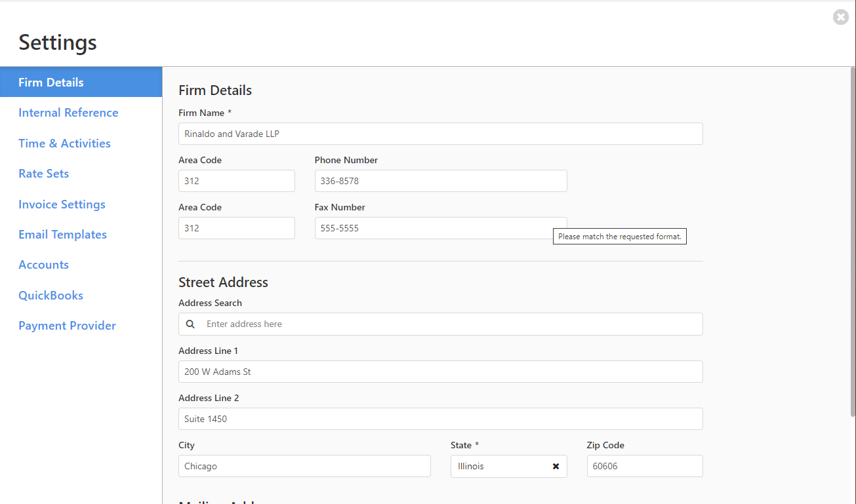
Task: Select Payment Provider in sidebar
Action: [x=67, y=326]
